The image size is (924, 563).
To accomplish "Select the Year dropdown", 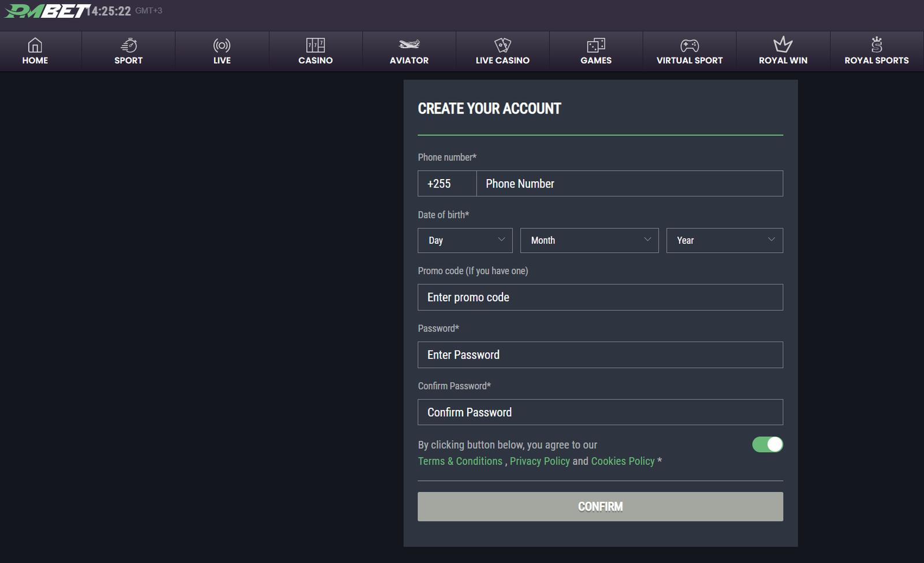I will pos(724,240).
